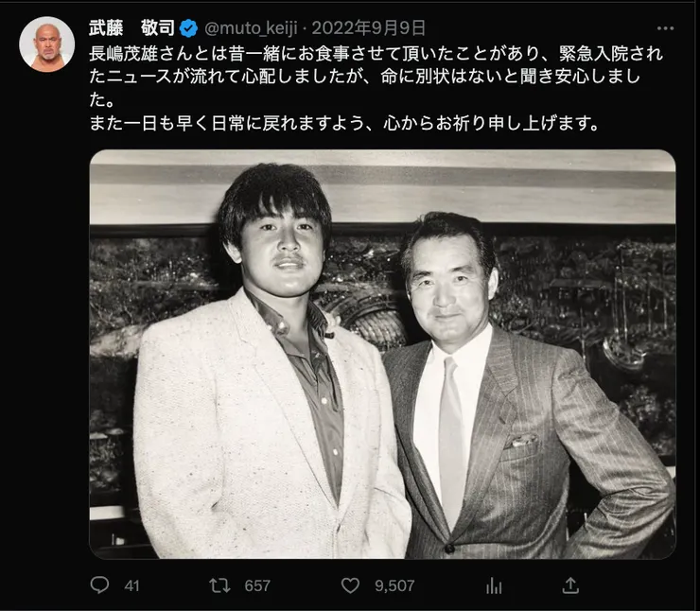Click the display name 武藤 敬司

point(131,28)
